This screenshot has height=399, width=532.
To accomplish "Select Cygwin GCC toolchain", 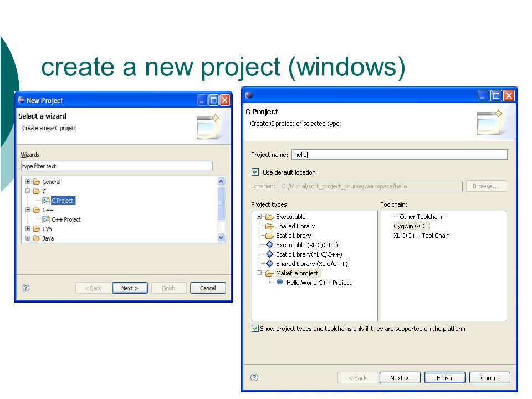I will point(410,226).
